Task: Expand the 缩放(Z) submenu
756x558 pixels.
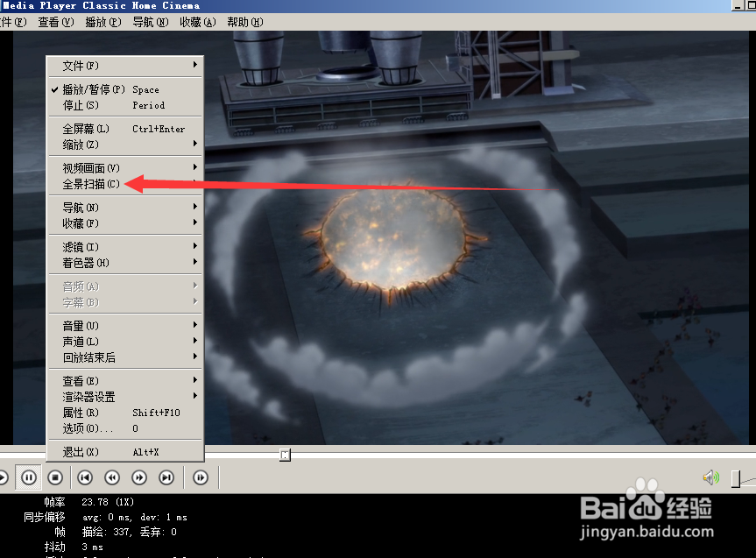Action: [x=125, y=145]
